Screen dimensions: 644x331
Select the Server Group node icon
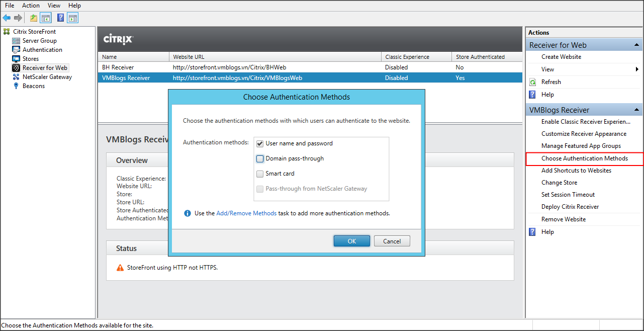(16, 41)
